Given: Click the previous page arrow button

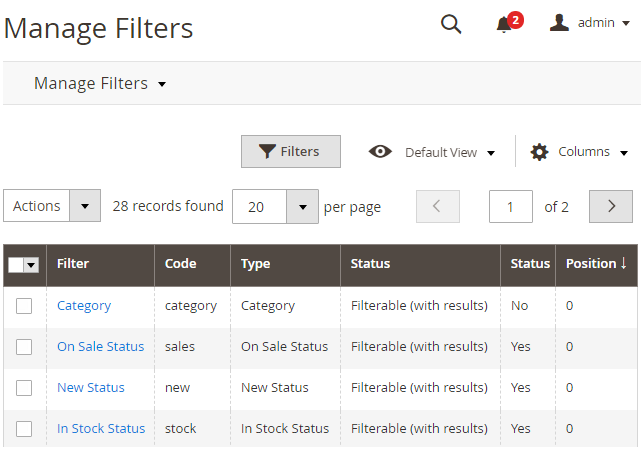Looking at the screenshot, I should click(x=438, y=206).
